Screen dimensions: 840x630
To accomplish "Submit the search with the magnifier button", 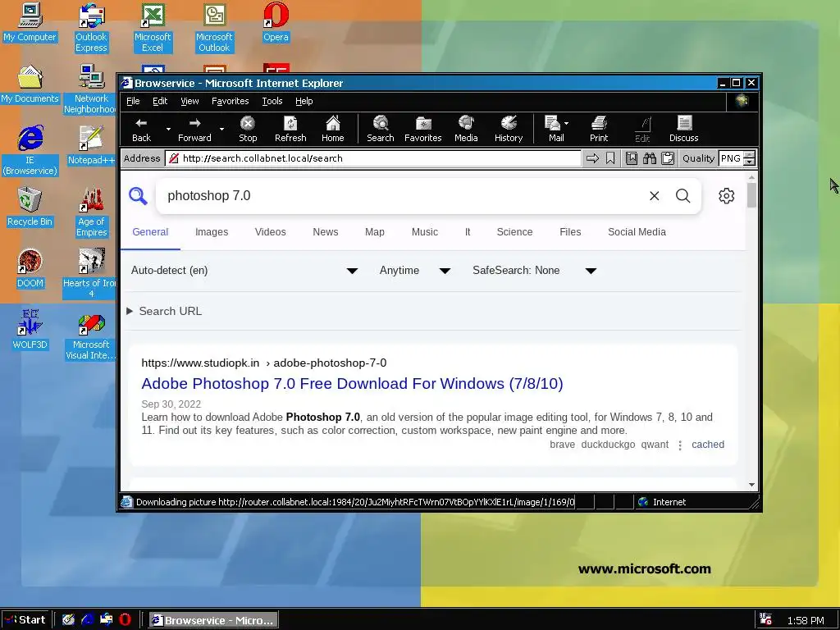I will pos(683,196).
